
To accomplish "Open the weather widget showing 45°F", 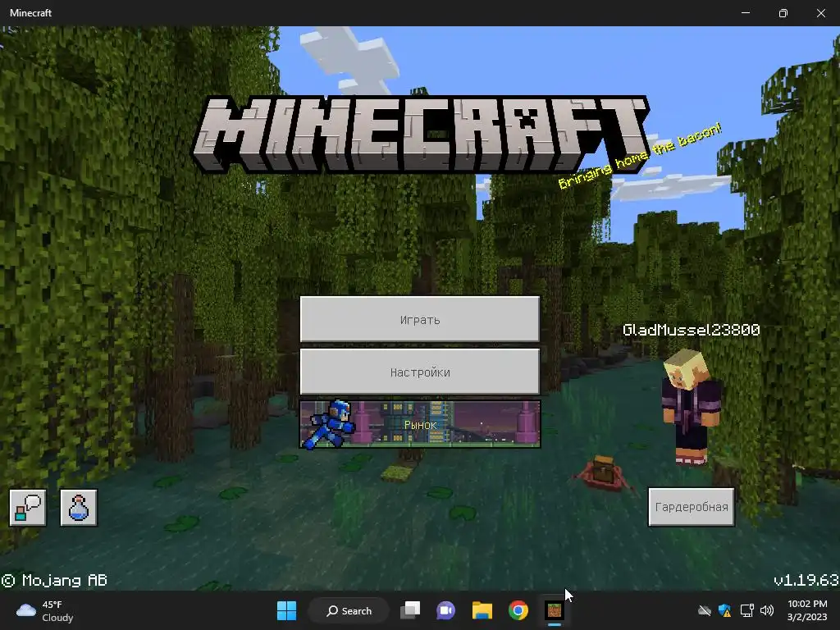I will pyautogui.click(x=45, y=610).
